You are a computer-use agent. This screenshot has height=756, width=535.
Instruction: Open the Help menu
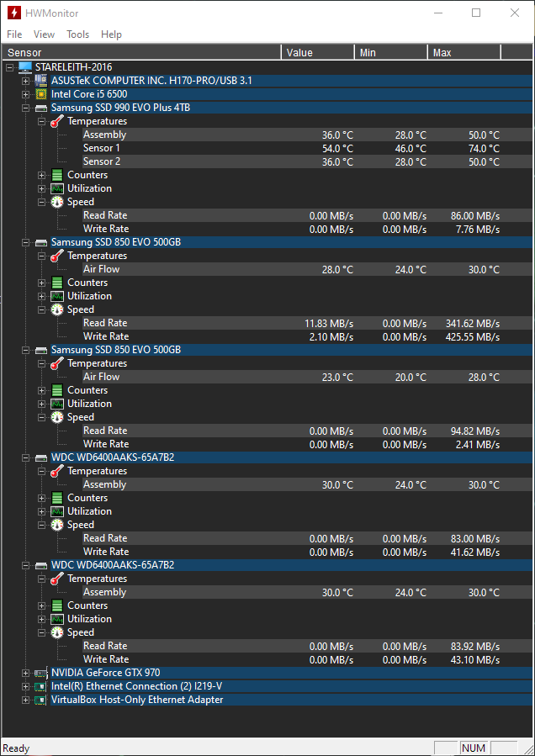tap(111, 34)
